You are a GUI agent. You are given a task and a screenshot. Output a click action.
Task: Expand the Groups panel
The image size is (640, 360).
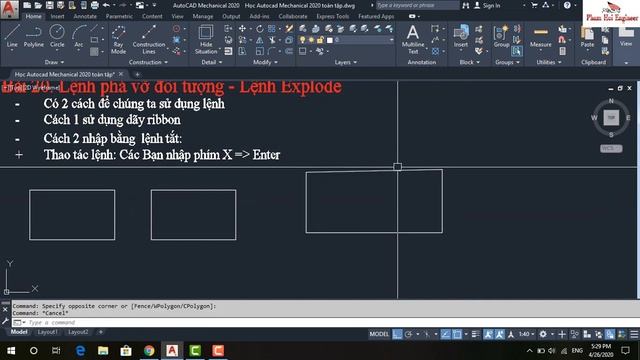tap(507, 62)
